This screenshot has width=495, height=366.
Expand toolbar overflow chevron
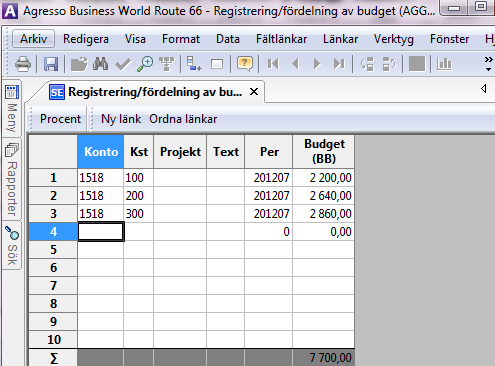pos(488,63)
